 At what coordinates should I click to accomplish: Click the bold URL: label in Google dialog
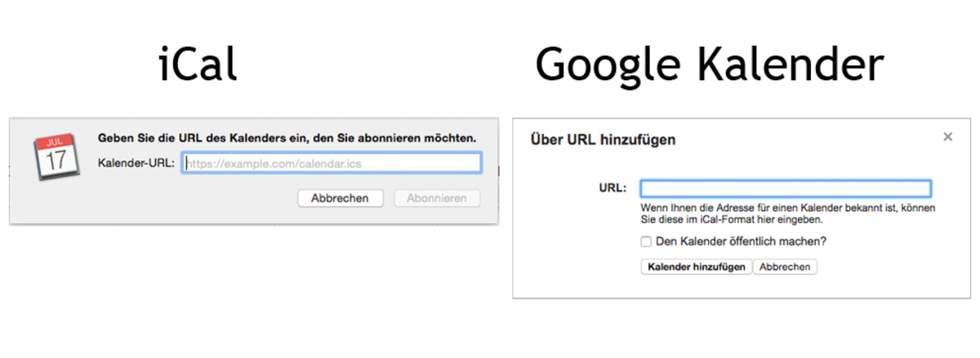(612, 189)
